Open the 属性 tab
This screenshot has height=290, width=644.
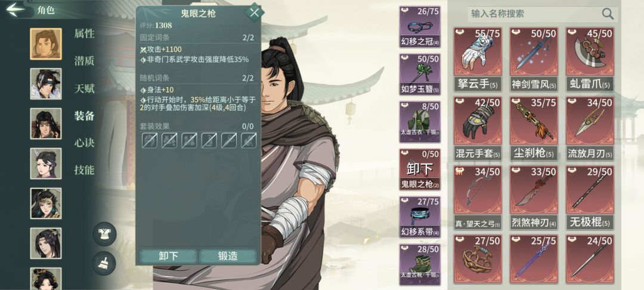(x=84, y=33)
